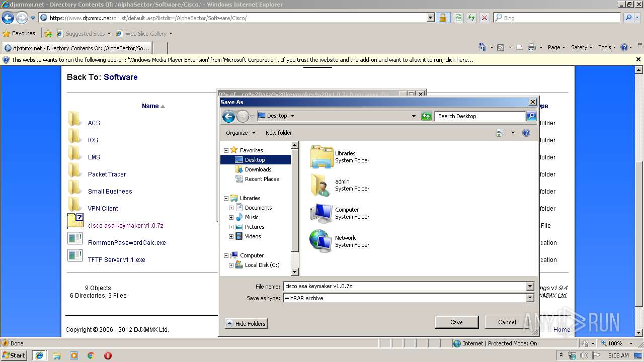Click the Help question mark icon in IE
The image size is (644, 362).
(x=624, y=47)
